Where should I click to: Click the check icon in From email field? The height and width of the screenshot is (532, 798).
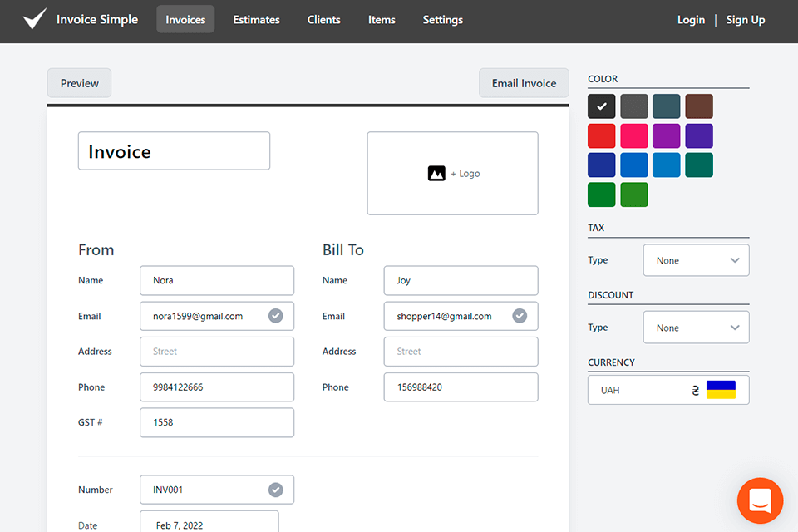coord(275,316)
